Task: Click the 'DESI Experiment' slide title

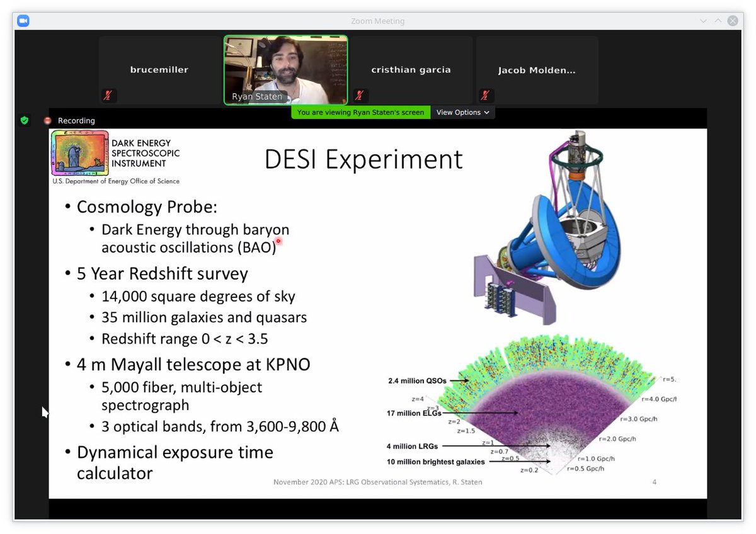Action: (364, 159)
